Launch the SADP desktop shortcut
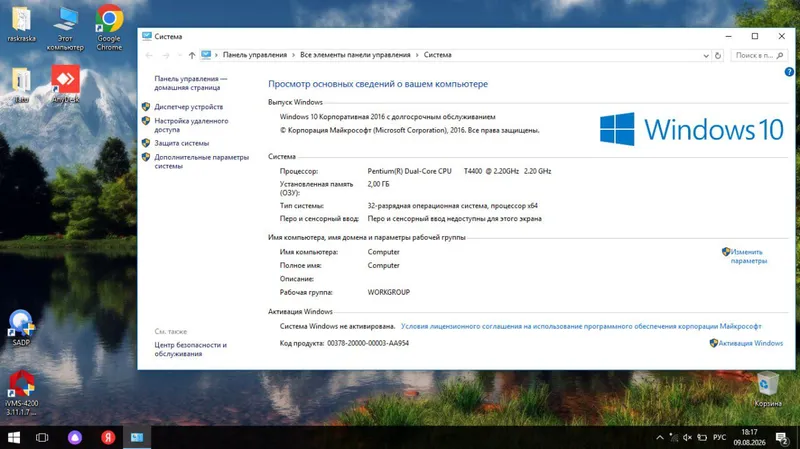 pyautogui.click(x=21, y=328)
